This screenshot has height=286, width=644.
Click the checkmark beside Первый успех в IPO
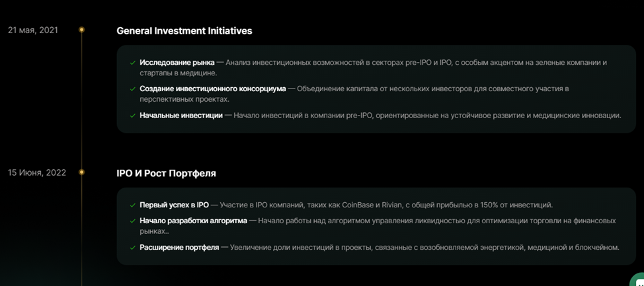click(133, 205)
